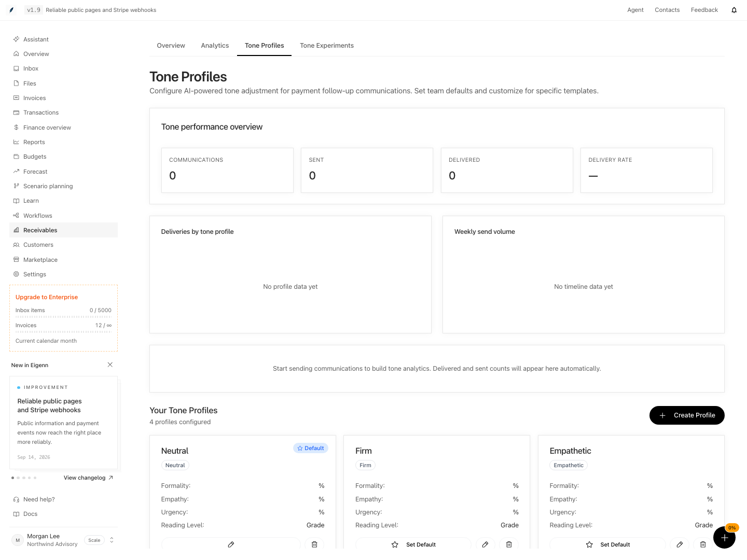This screenshot has width=747, height=560.
Task: Open the v1.9 version badge
Action: [x=34, y=10]
